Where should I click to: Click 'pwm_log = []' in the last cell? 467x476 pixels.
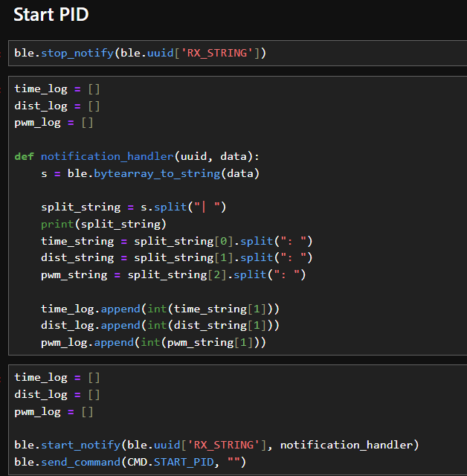pyautogui.click(x=54, y=412)
